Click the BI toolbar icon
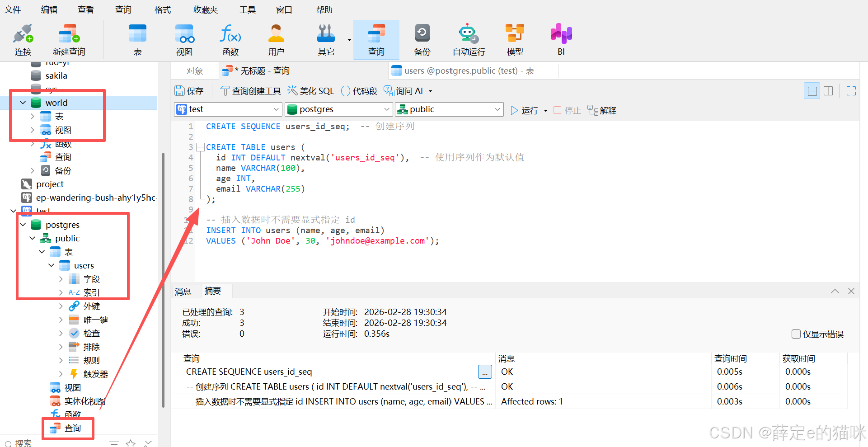868x447 pixels. pos(561,40)
